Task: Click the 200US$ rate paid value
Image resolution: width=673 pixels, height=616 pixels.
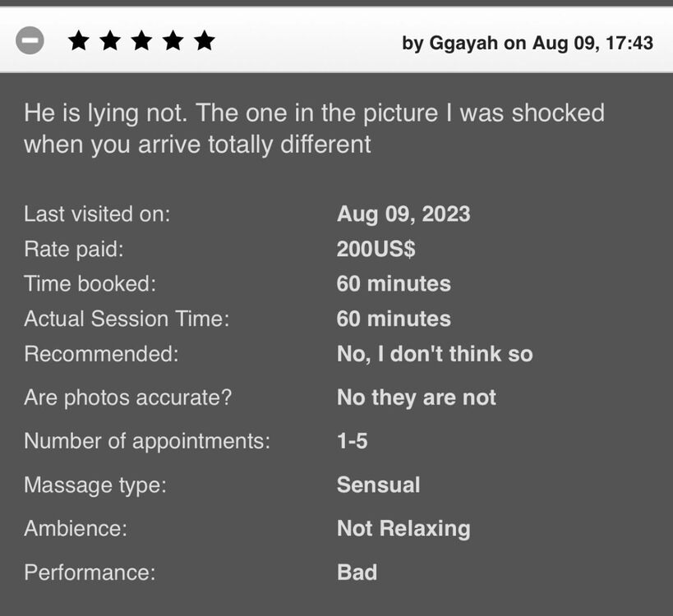Action: (x=376, y=249)
